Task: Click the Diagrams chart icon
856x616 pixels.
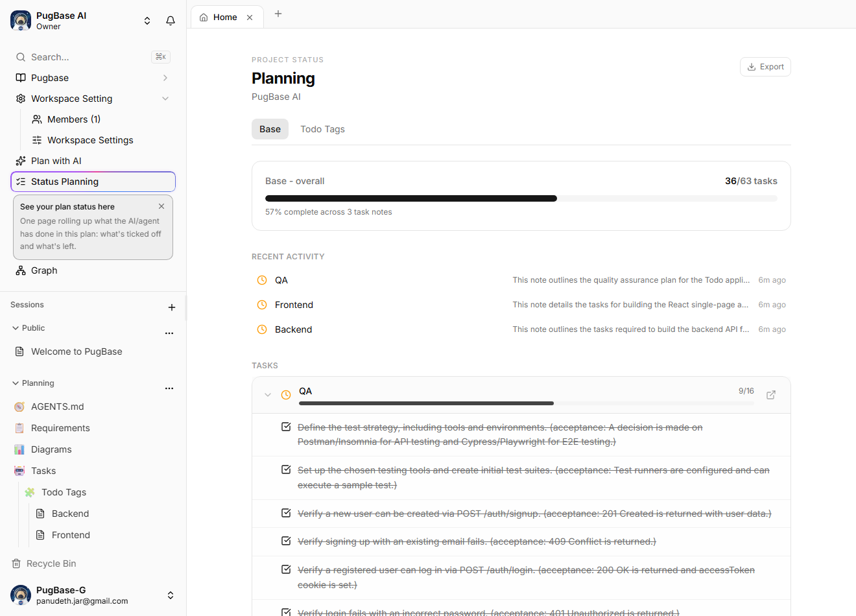Action: pos(19,449)
